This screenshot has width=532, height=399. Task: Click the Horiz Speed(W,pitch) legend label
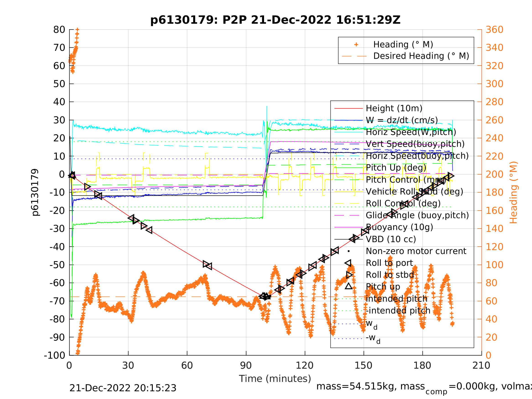point(411,132)
